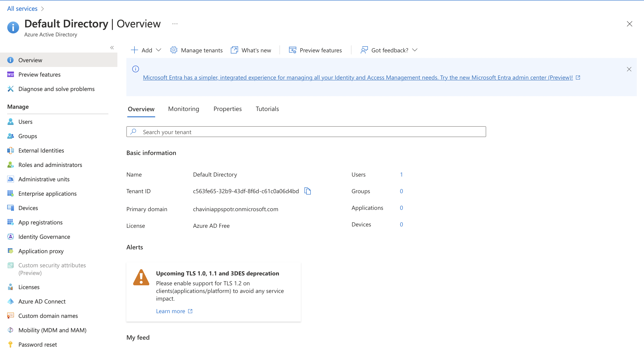Open the Microsoft Entra admin center link
The width and height of the screenshot is (644, 350).
358,78
